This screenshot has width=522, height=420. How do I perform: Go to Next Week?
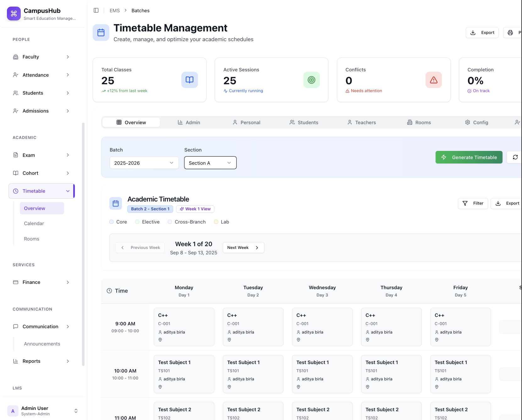tap(243, 248)
